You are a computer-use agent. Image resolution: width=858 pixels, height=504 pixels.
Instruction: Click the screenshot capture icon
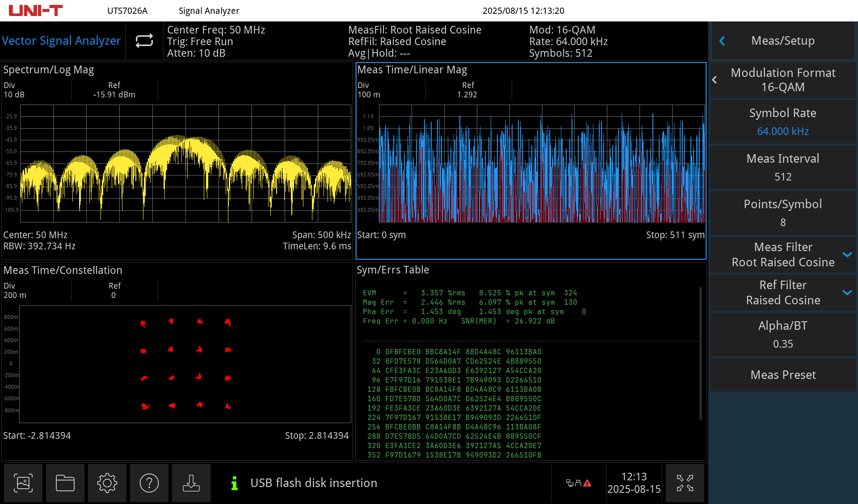[x=23, y=483]
